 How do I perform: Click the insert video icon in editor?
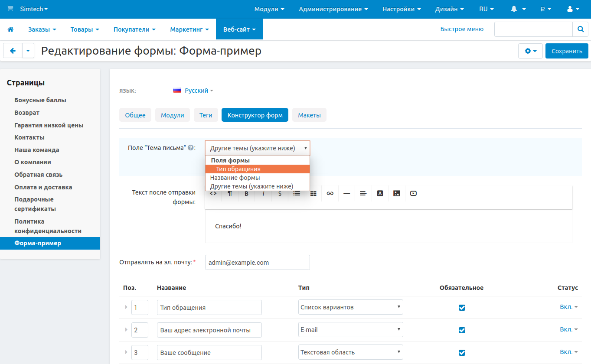(413, 194)
